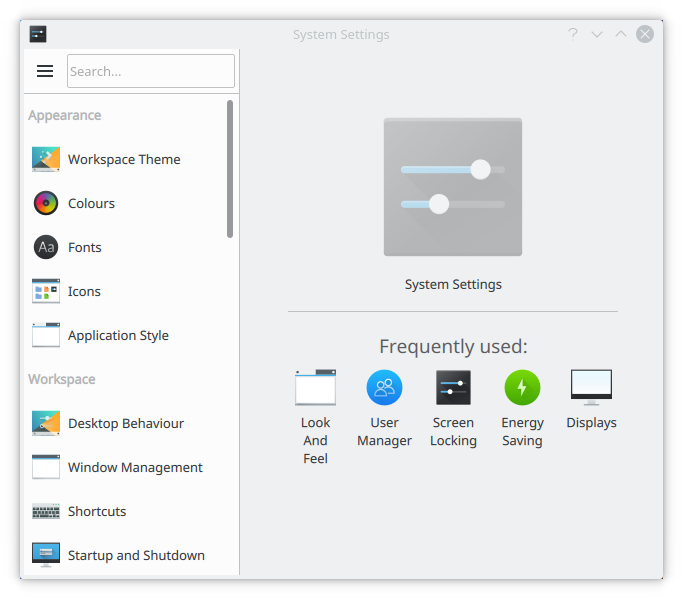Close the System Settings window
Viewport: 683px width, 599px height.
[x=645, y=34]
